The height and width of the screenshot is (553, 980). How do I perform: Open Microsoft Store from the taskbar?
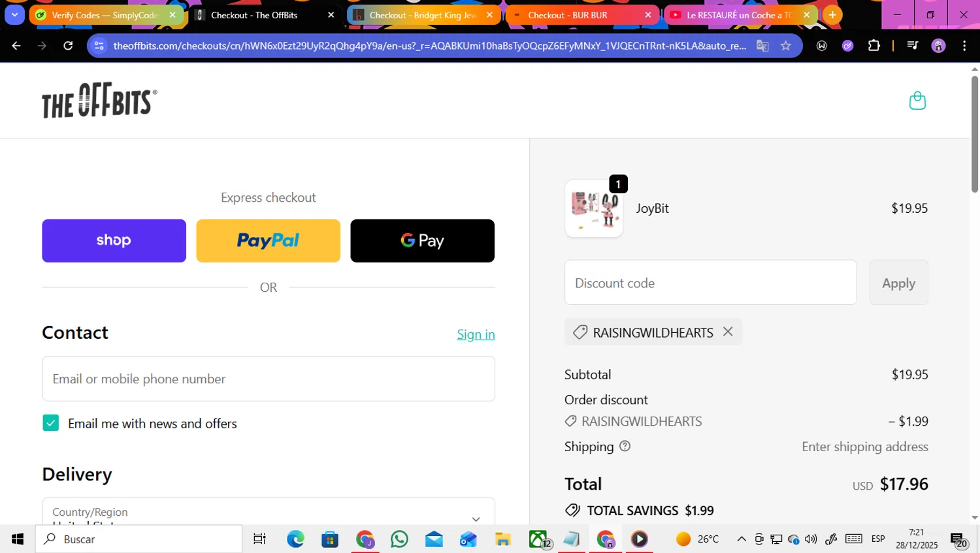tap(330, 539)
